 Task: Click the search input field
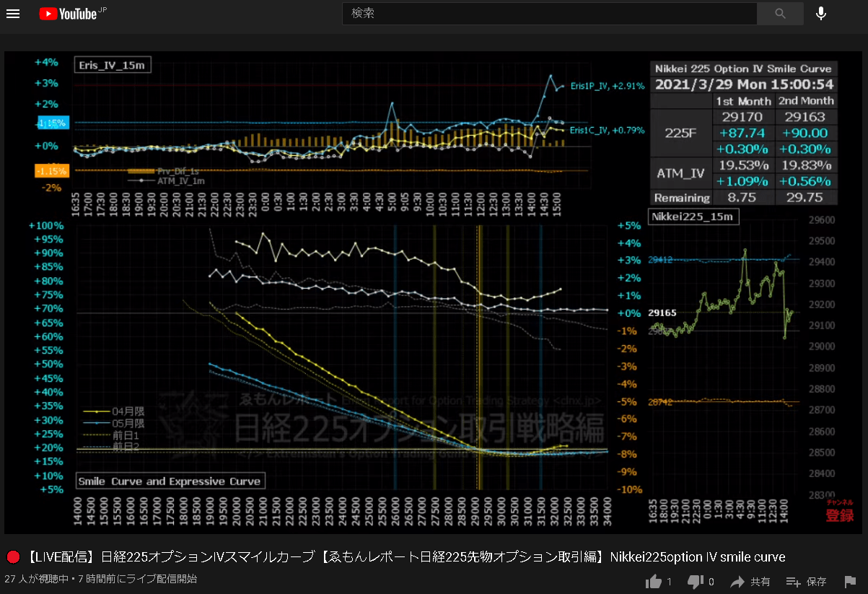pos(549,14)
